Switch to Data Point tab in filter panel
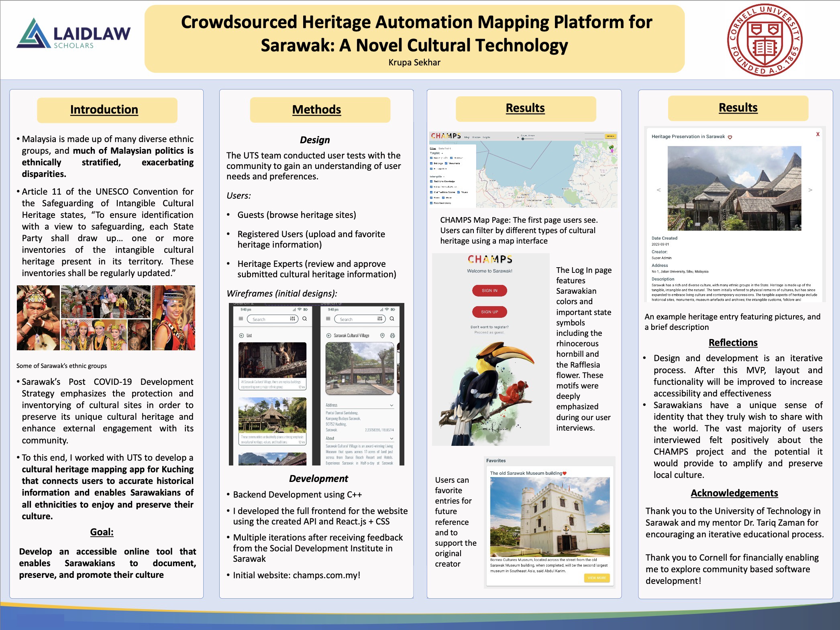 pos(444,148)
